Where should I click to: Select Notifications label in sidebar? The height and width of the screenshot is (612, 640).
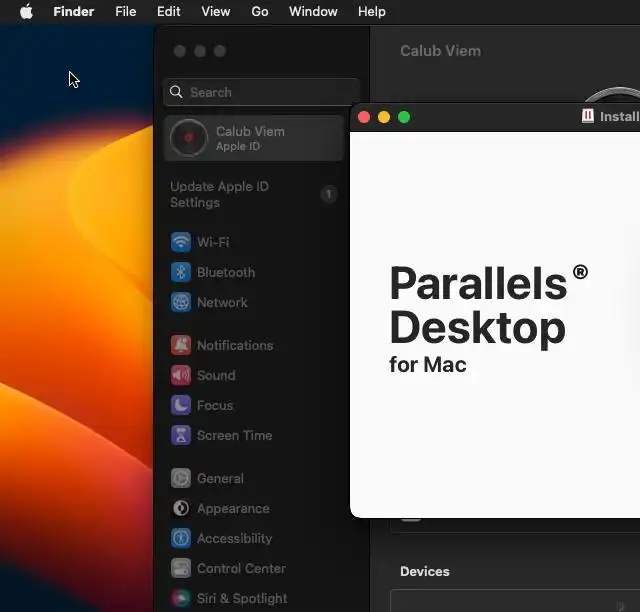[235, 345]
